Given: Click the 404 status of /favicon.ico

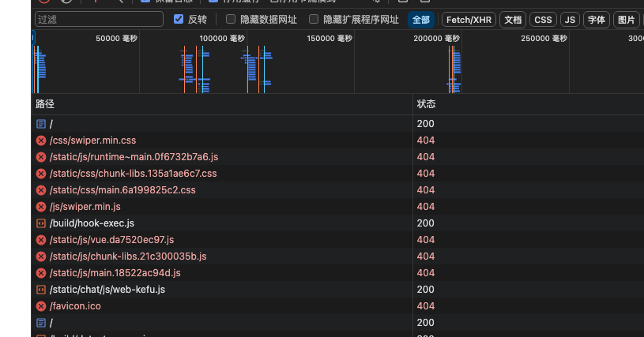Looking at the screenshot, I should click(x=425, y=306).
